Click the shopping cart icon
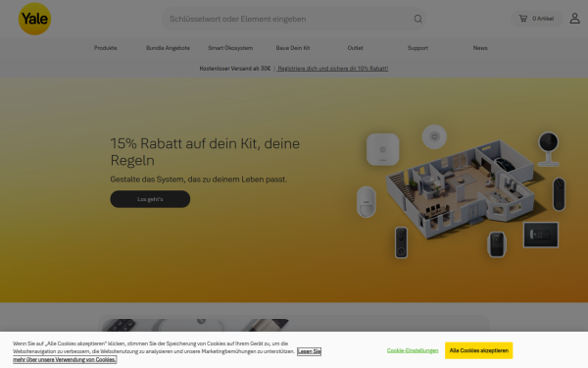Viewport: 588px width, 368px height. pos(522,19)
